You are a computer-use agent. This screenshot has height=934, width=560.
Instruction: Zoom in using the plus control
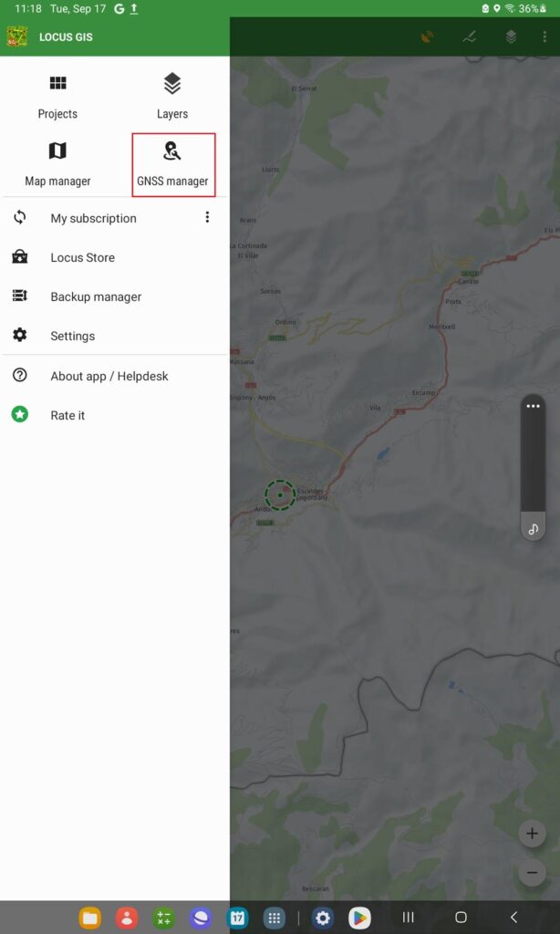pos(531,833)
